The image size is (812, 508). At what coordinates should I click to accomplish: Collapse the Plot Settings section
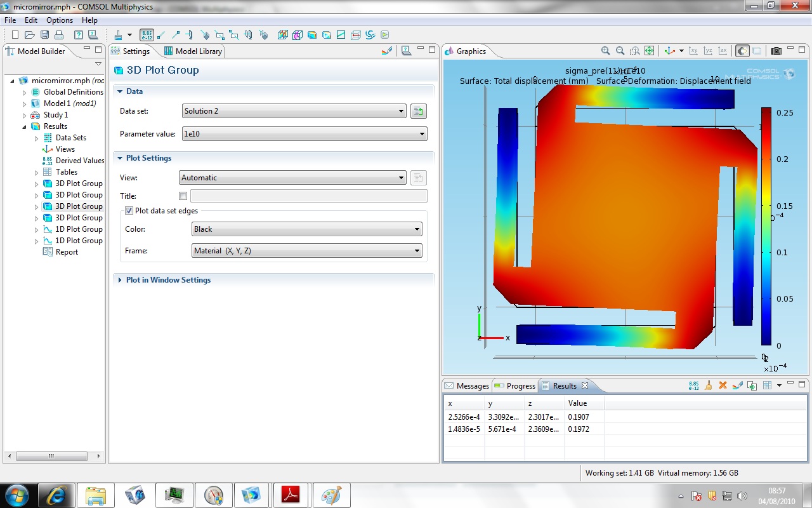point(120,158)
